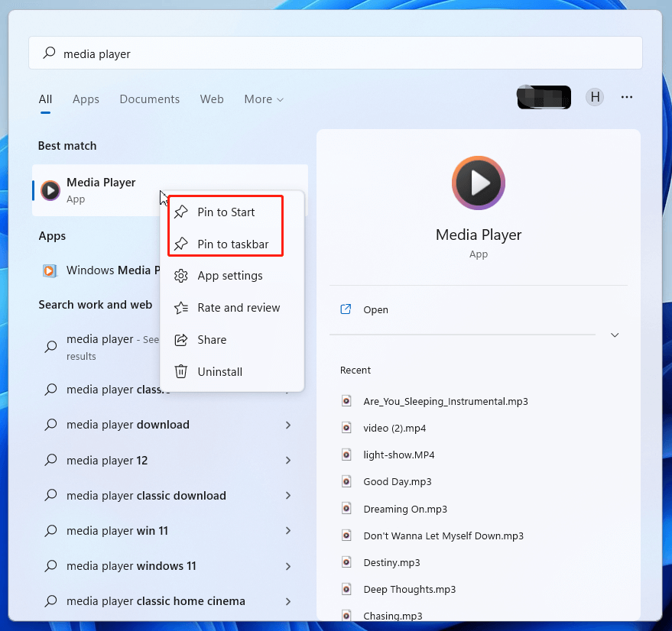Expand arrow for media player win 11
Screen dimensions: 672x631
click(x=288, y=530)
